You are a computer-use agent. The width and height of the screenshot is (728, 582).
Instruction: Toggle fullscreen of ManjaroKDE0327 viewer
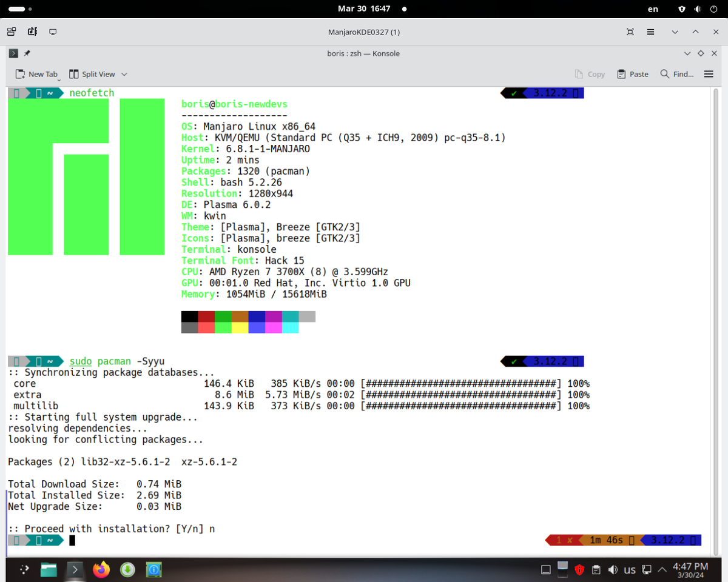[630, 32]
